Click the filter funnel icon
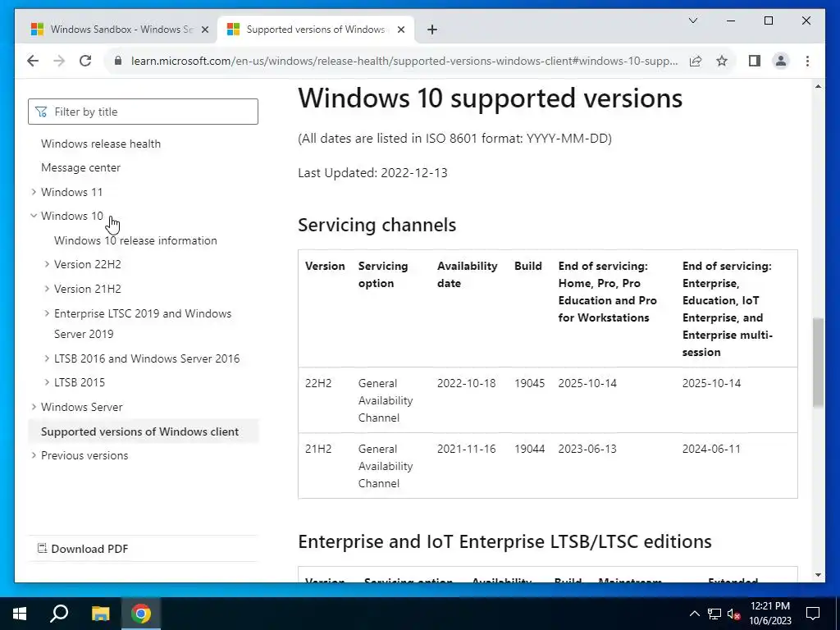 coord(41,112)
